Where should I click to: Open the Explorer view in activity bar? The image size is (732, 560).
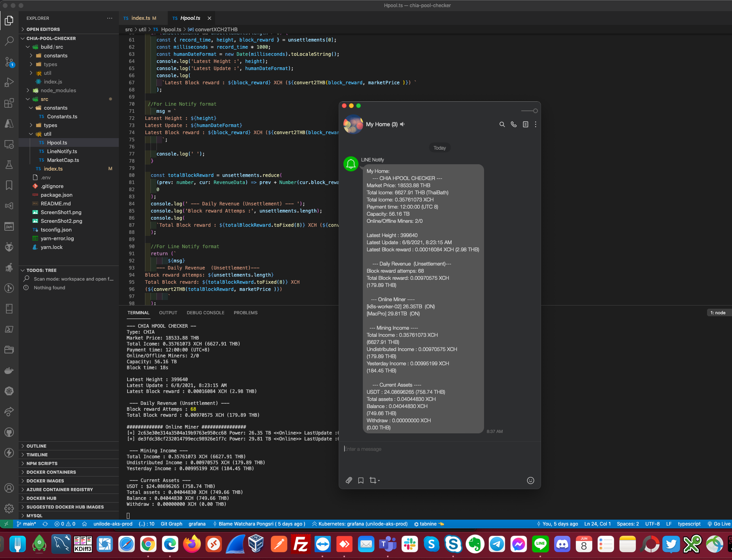[x=9, y=20]
